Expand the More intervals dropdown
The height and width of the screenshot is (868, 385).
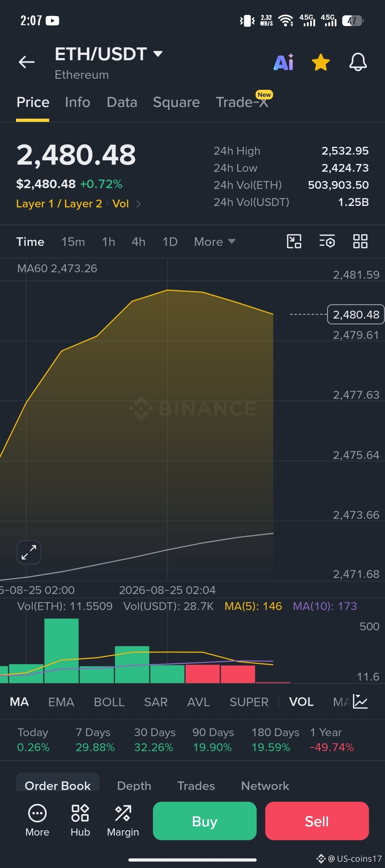tap(215, 242)
